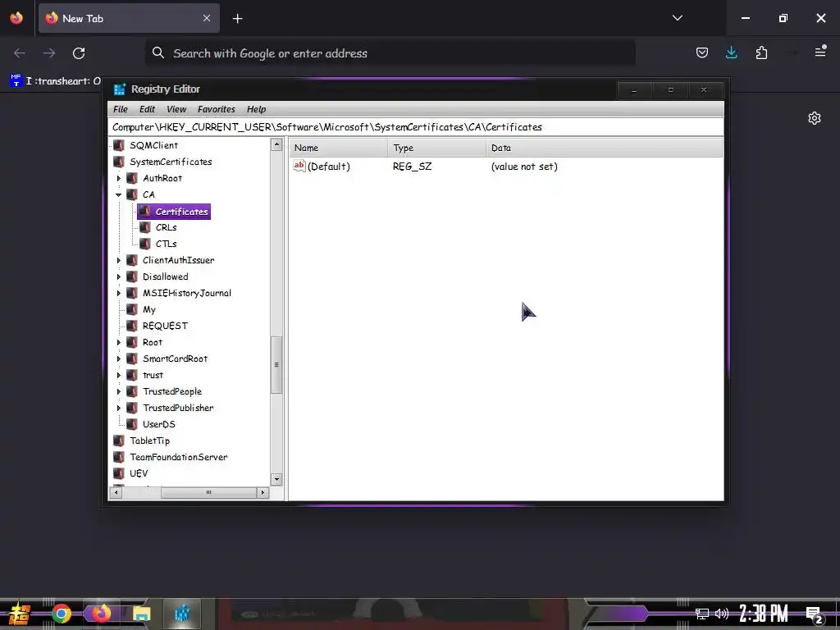The height and width of the screenshot is (630, 840).
Task: Select the CTLs key
Action: pos(166,244)
